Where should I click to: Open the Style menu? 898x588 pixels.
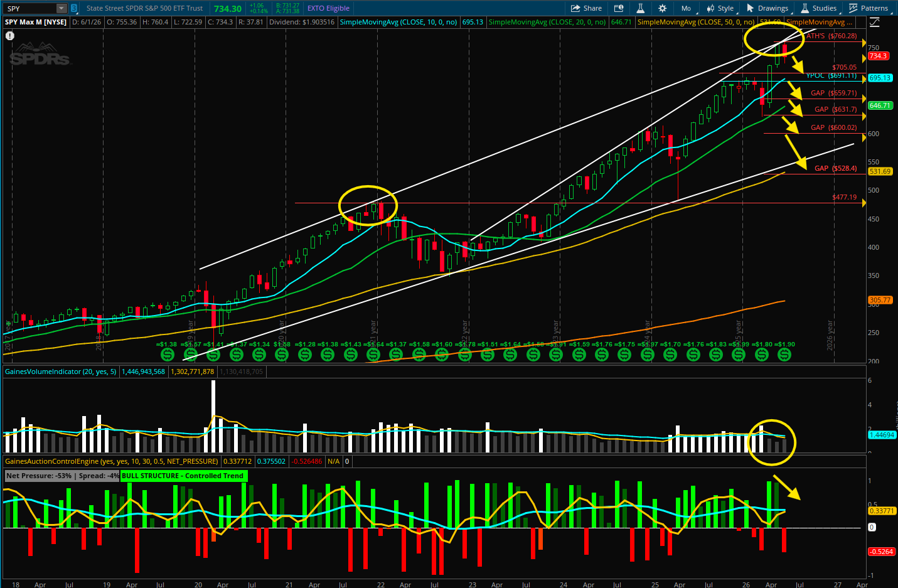[720, 8]
